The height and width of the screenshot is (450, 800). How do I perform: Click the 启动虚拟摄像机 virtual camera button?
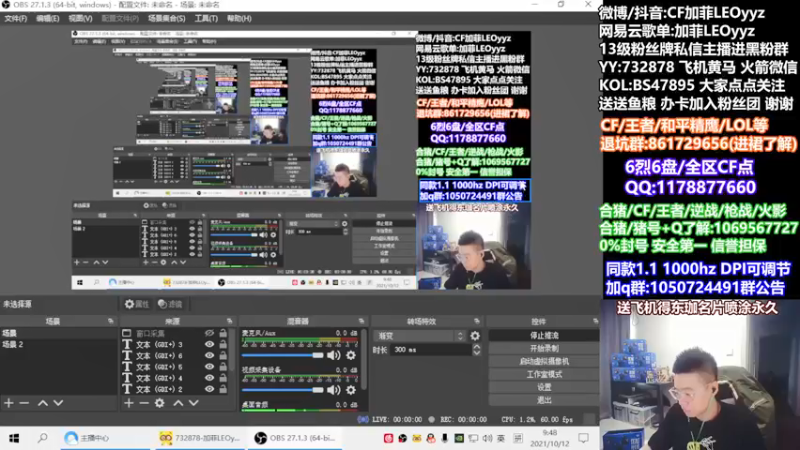click(x=544, y=361)
